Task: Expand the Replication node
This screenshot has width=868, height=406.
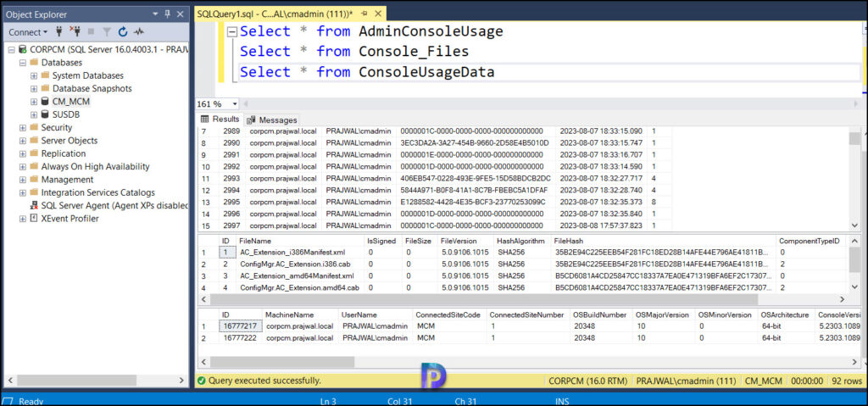Action: tap(23, 153)
